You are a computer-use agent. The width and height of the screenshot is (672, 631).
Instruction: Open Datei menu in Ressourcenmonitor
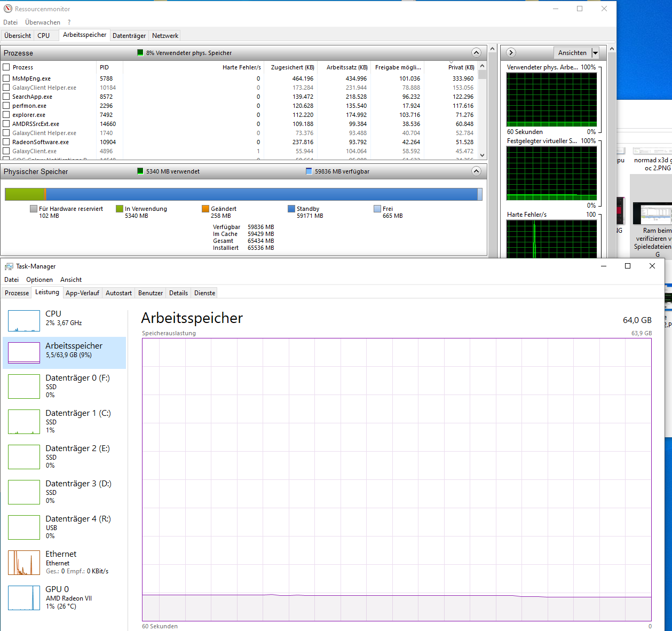10,22
